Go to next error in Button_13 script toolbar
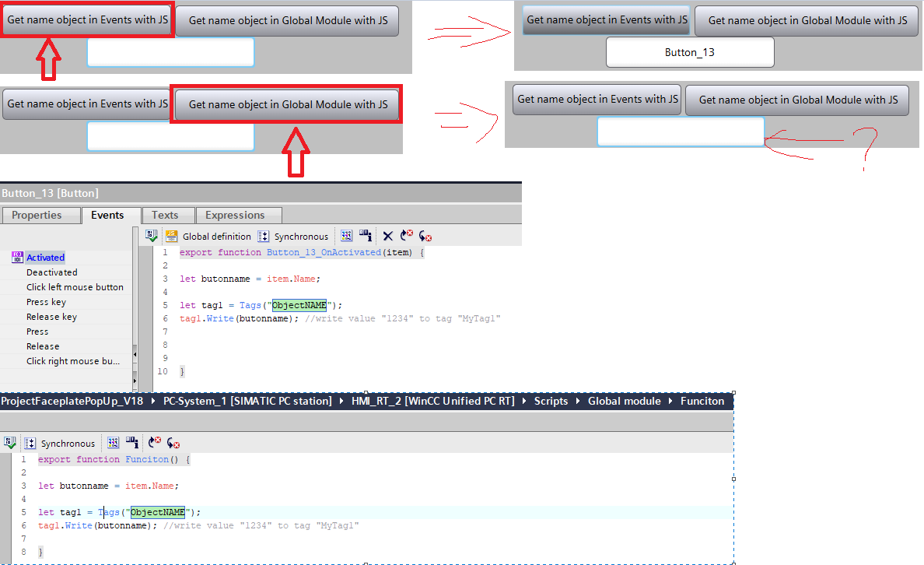 click(x=425, y=236)
